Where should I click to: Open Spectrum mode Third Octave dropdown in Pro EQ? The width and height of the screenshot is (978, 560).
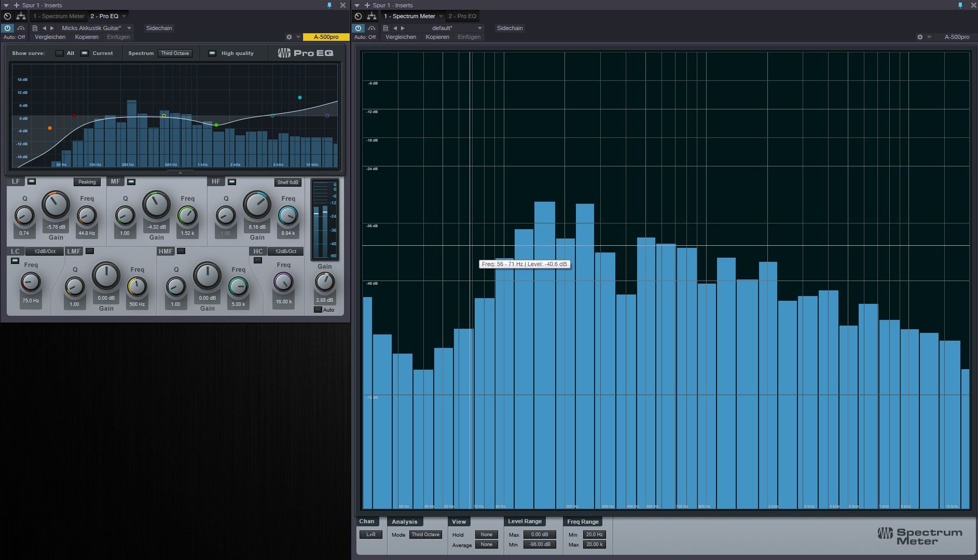pyautogui.click(x=175, y=53)
